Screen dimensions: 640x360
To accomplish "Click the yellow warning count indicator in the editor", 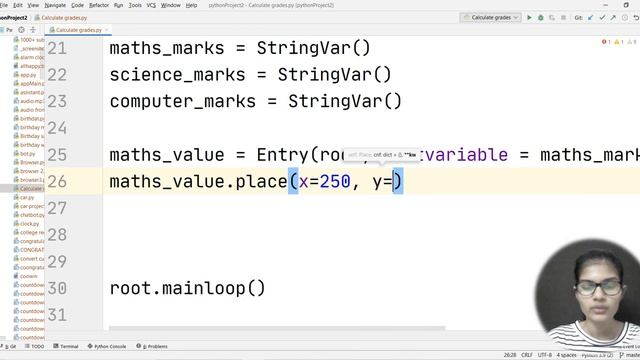I will coord(619,42).
